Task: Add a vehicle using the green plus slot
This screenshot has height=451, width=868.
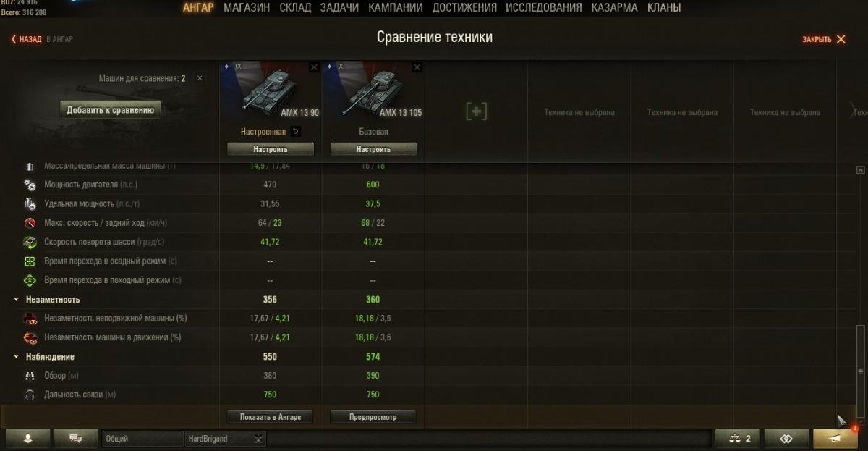Action: (476, 111)
